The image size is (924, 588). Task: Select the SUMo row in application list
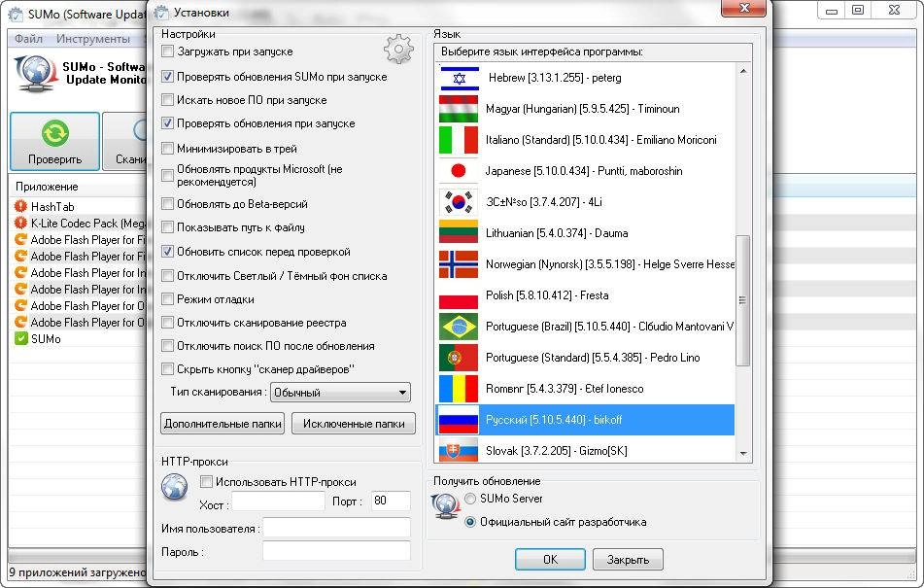coord(78,339)
